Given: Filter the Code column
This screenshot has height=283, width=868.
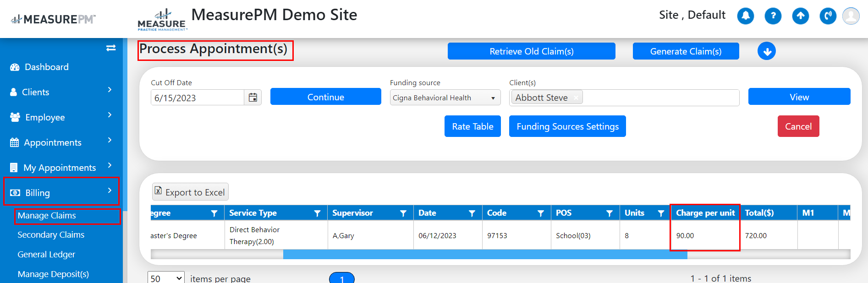Looking at the screenshot, I should (x=541, y=213).
